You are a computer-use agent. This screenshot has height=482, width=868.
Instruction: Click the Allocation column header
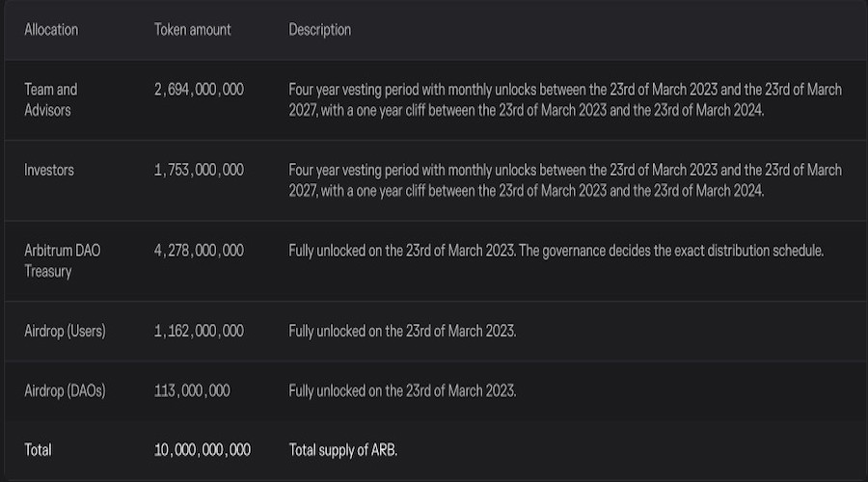[x=51, y=30]
